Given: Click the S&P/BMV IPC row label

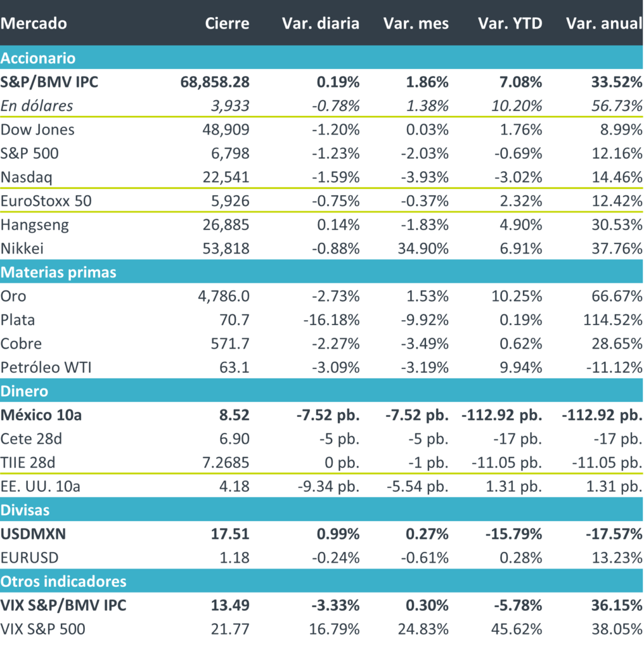Looking at the screenshot, I should pyautogui.click(x=49, y=82).
